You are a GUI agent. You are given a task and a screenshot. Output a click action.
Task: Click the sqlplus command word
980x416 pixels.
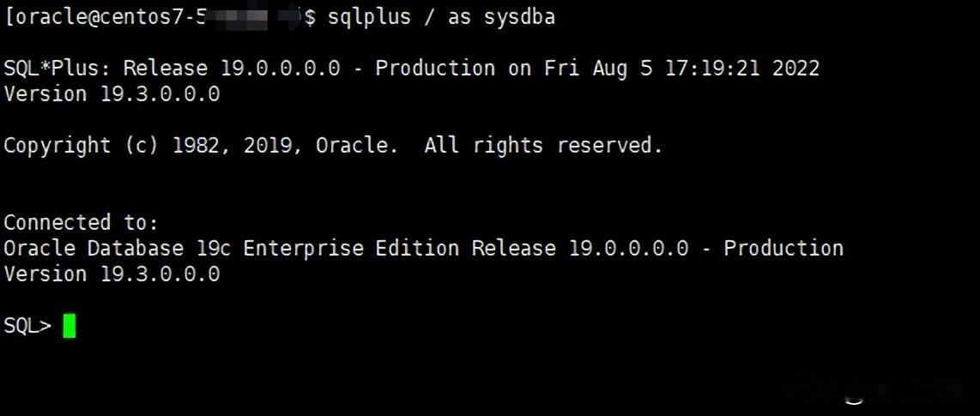pyautogui.click(x=369, y=17)
